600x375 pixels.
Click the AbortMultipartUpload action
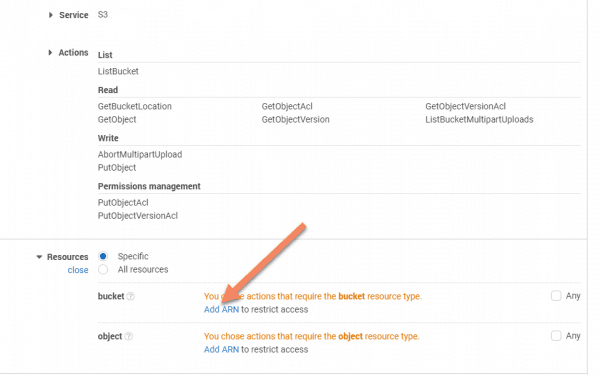point(140,155)
